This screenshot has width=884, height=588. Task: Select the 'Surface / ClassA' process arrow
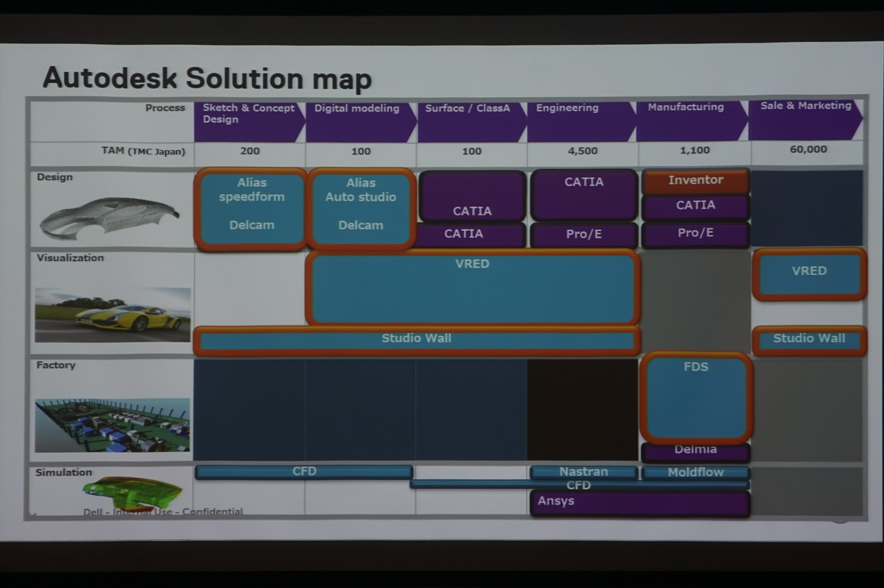(x=472, y=121)
